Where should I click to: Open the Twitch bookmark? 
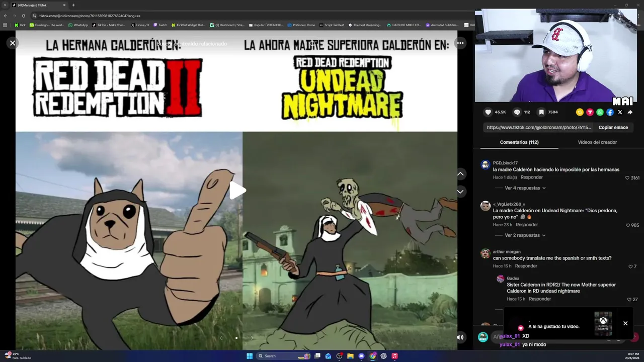160,25
